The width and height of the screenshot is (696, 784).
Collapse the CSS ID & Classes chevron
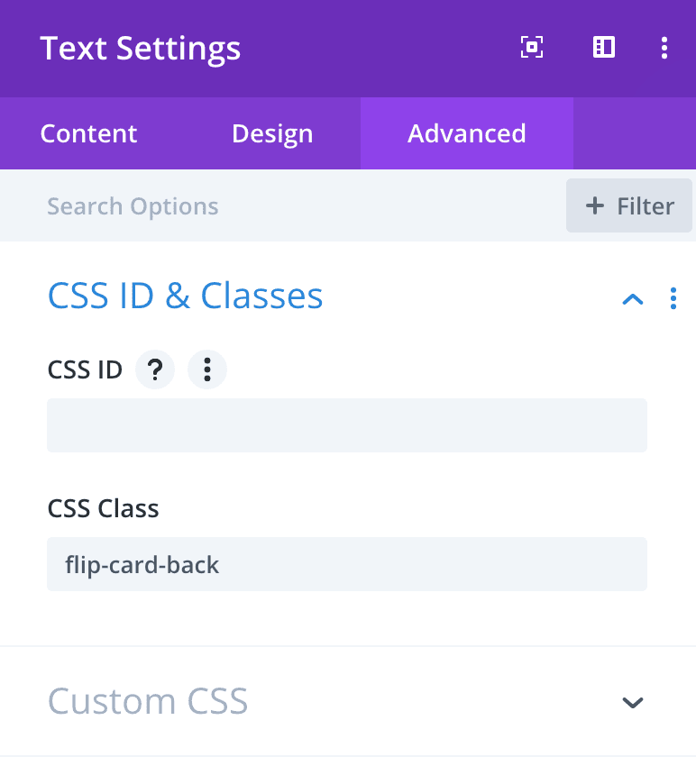(633, 299)
